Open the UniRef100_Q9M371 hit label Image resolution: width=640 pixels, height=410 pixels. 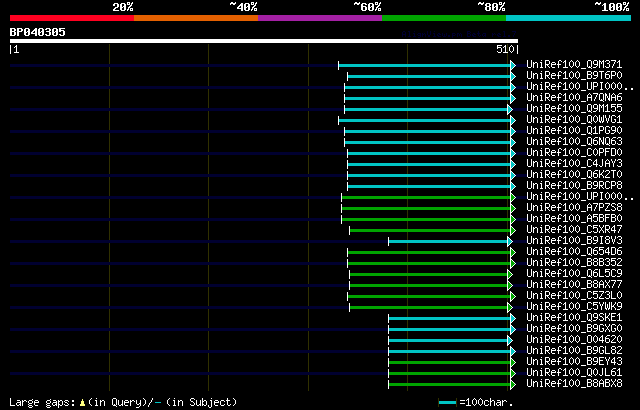pyautogui.click(x=574, y=64)
